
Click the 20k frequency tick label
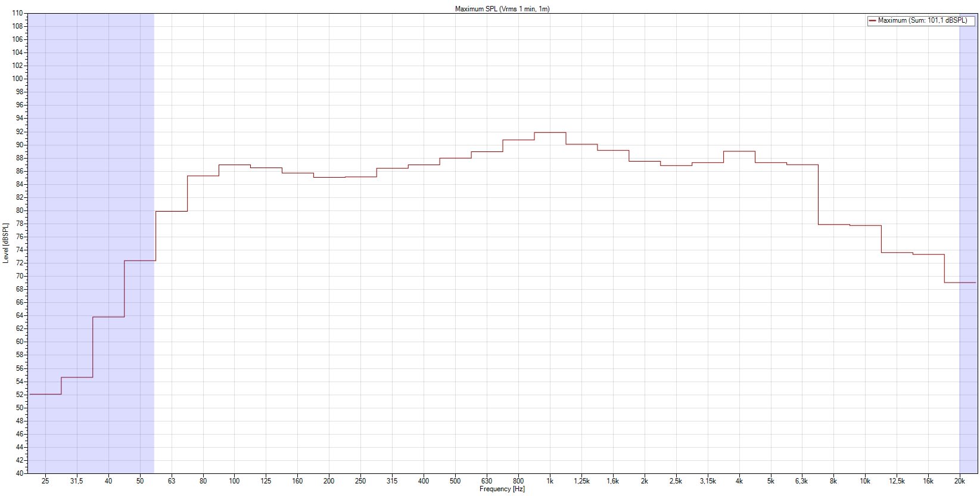click(x=960, y=481)
